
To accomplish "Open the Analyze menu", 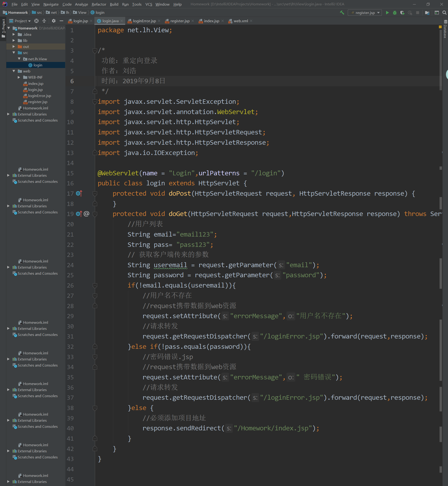I will click(x=82, y=4).
